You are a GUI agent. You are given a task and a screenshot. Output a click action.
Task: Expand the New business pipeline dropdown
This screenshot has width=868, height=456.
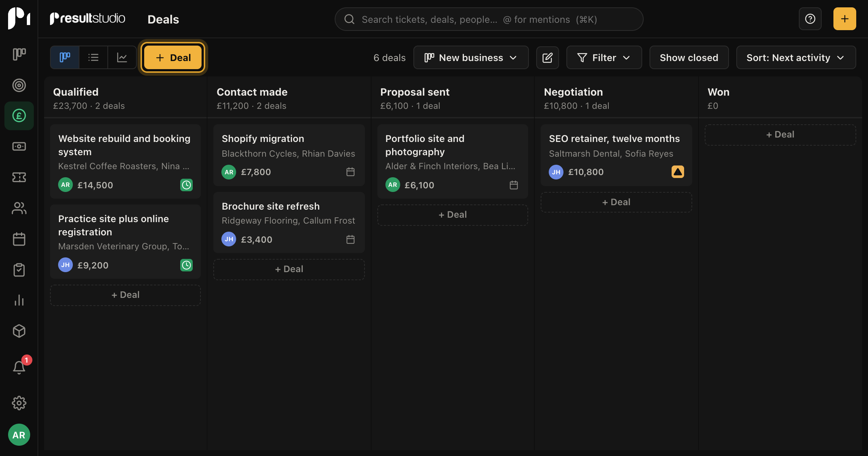(471, 57)
